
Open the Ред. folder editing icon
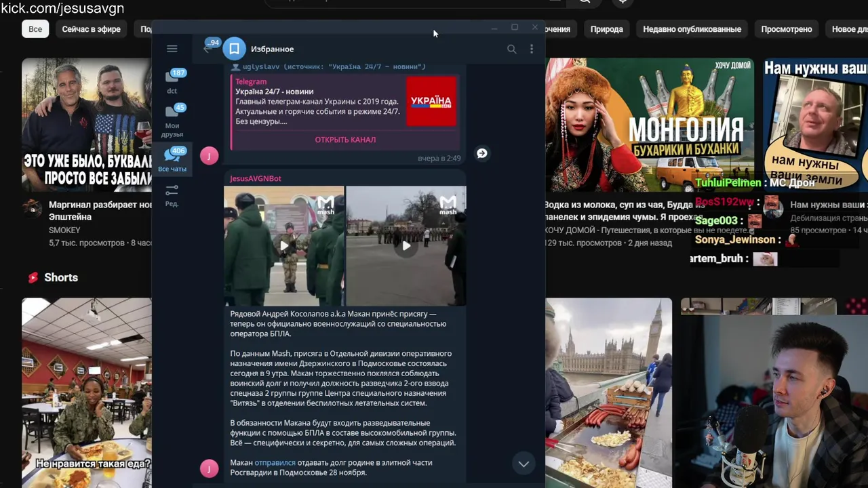172,195
